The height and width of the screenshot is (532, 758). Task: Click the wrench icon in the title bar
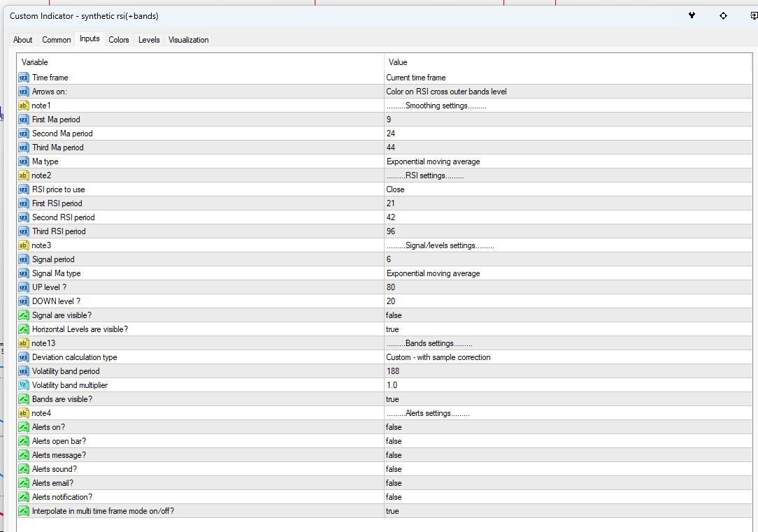click(692, 15)
